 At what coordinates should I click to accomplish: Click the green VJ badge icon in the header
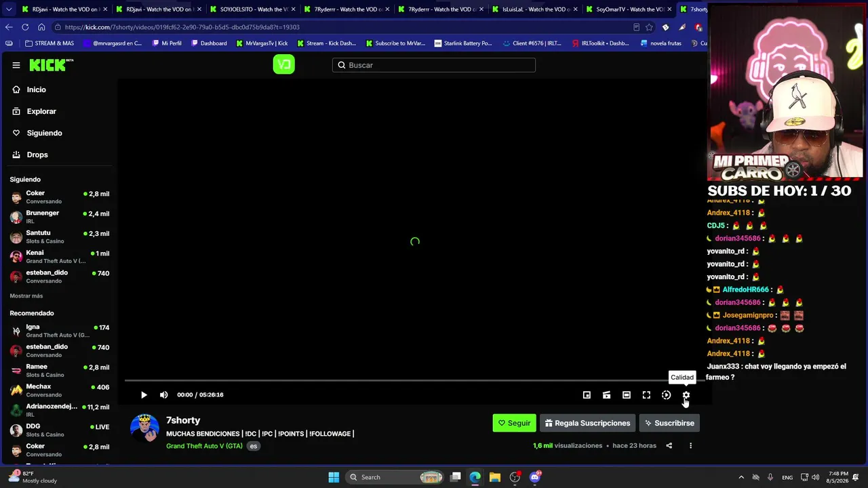[283, 64]
